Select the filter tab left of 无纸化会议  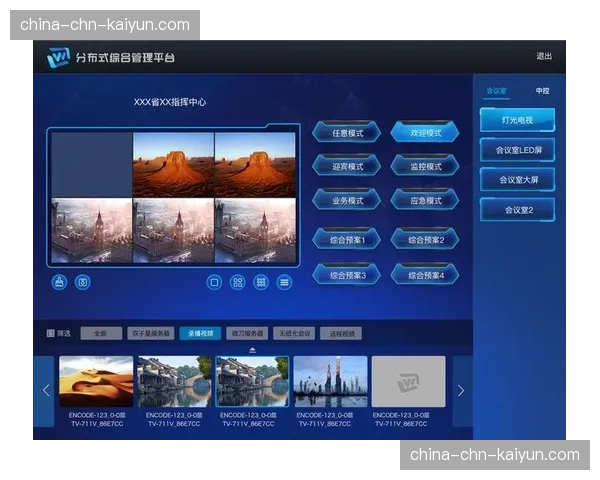247,333
